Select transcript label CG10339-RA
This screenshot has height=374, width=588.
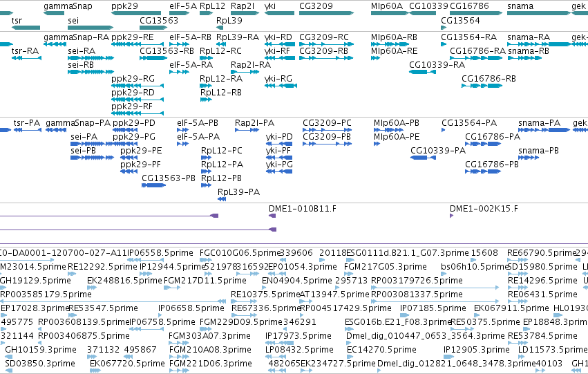coord(437,65)
